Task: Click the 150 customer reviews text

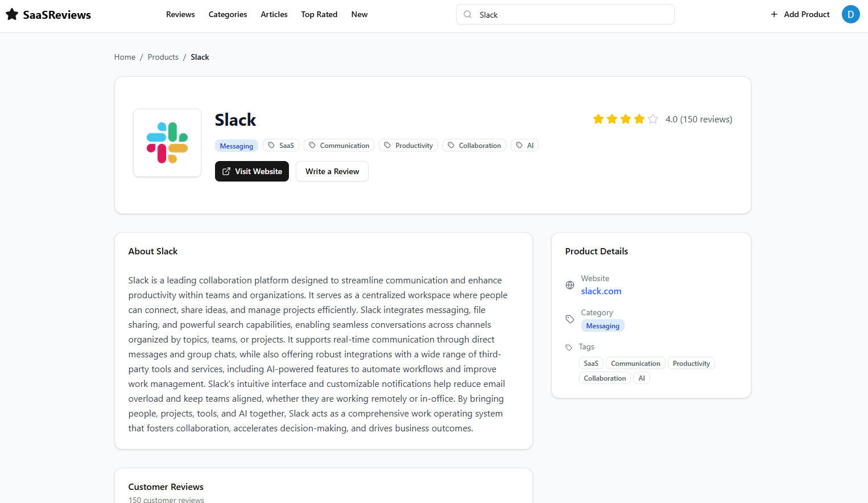Action: [x=166, y=500]
